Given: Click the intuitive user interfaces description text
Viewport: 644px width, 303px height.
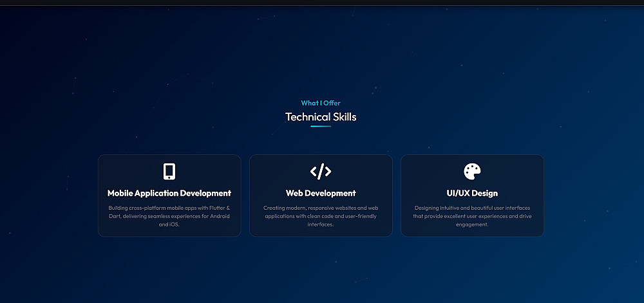Looking at the screenshot, I should [x=472, y=216].
